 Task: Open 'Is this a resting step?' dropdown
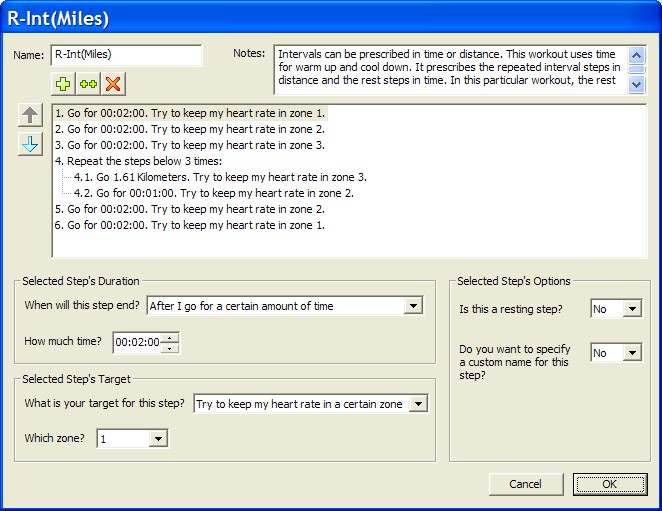tap(632, 309)
